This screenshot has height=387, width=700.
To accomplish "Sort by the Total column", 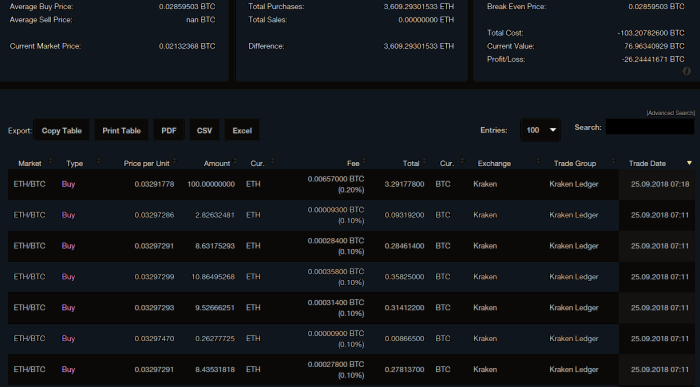I will click(411, 163).
